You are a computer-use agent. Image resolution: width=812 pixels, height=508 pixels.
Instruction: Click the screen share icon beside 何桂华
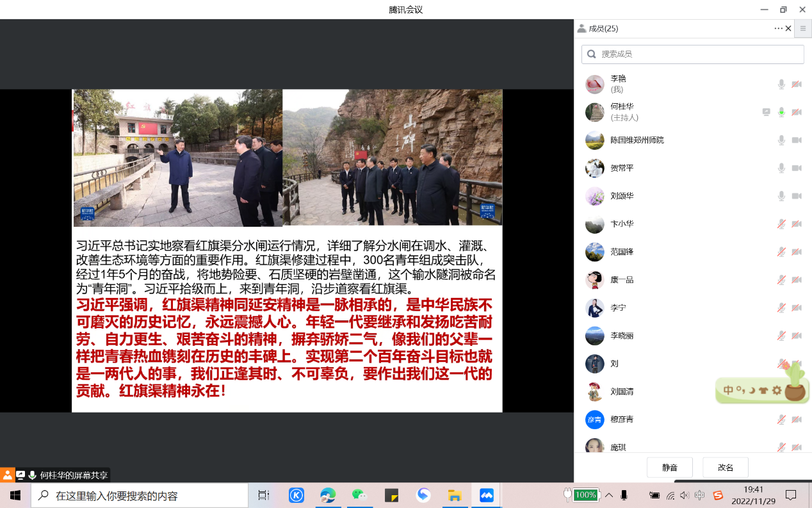pyautogui.click(x=766, y=112)
